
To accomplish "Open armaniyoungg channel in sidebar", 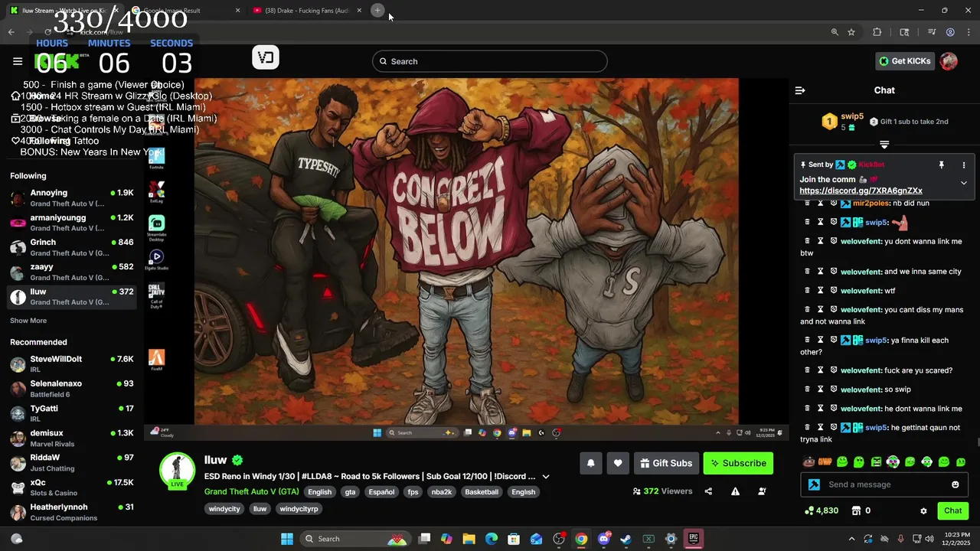I will tap(72, 223).
